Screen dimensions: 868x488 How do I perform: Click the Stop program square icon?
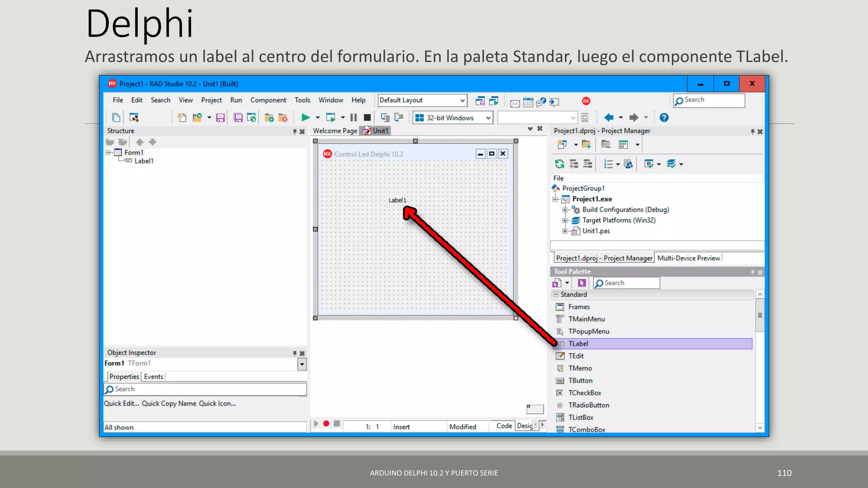(x=367, y=117)
